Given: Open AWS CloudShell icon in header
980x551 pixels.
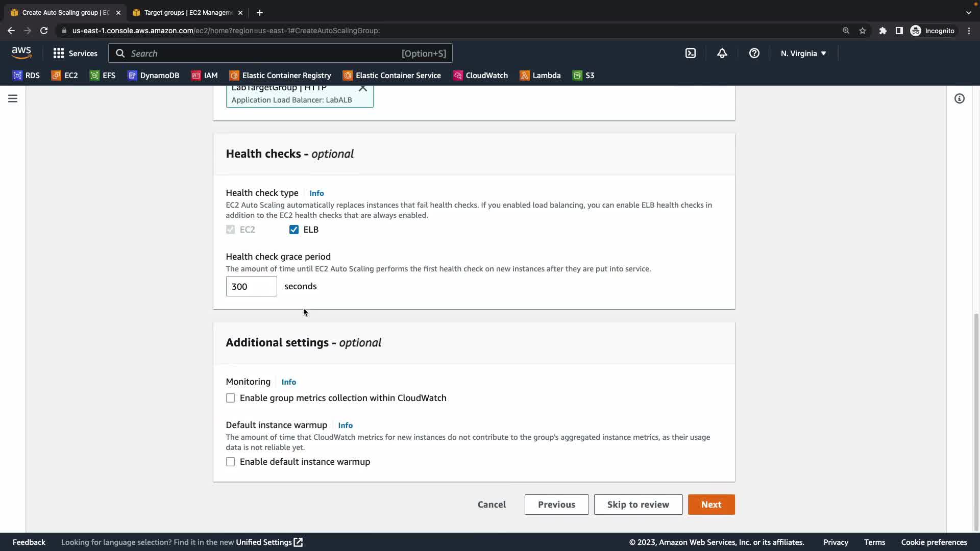Looking at the screenshot, I should pyautogui.click(x=690, y=53).
